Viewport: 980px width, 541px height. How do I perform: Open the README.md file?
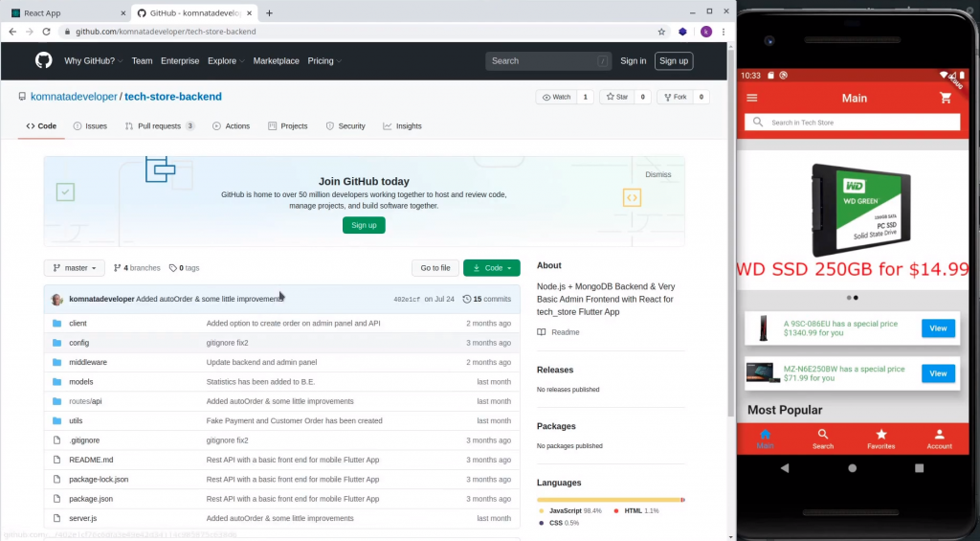click(92, 460)
